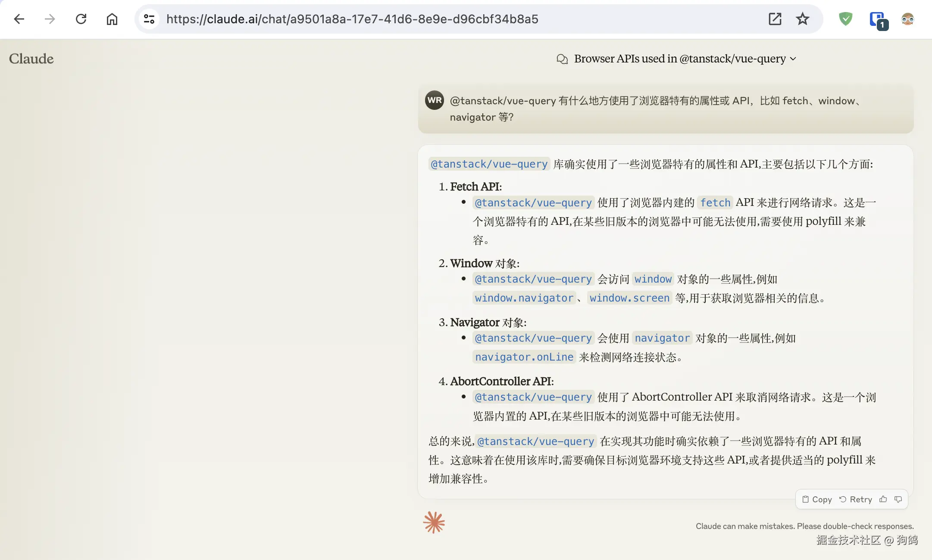Click the navigator.onLine code highlight
Screen dimensions: 932x560
click(523, 357)
